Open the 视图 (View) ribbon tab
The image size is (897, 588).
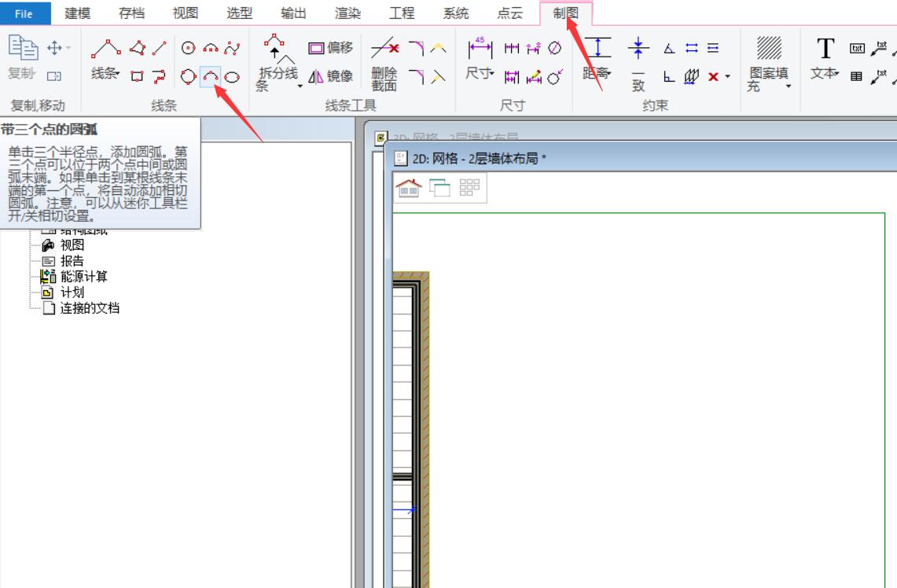coord(186,13)
